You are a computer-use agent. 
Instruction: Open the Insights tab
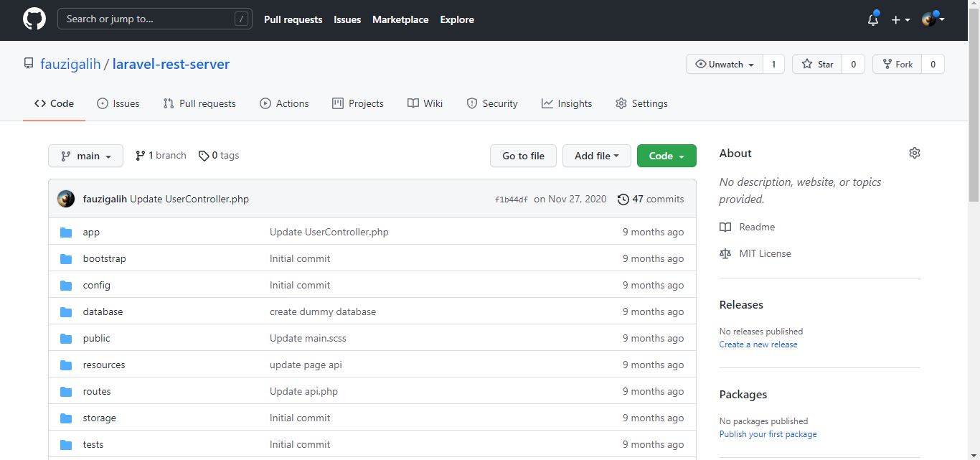567,103
